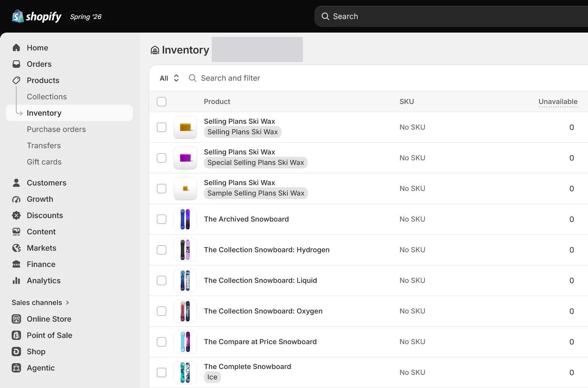Click the Orders inbox icon
588x388 pixels.
coord(16,64)
